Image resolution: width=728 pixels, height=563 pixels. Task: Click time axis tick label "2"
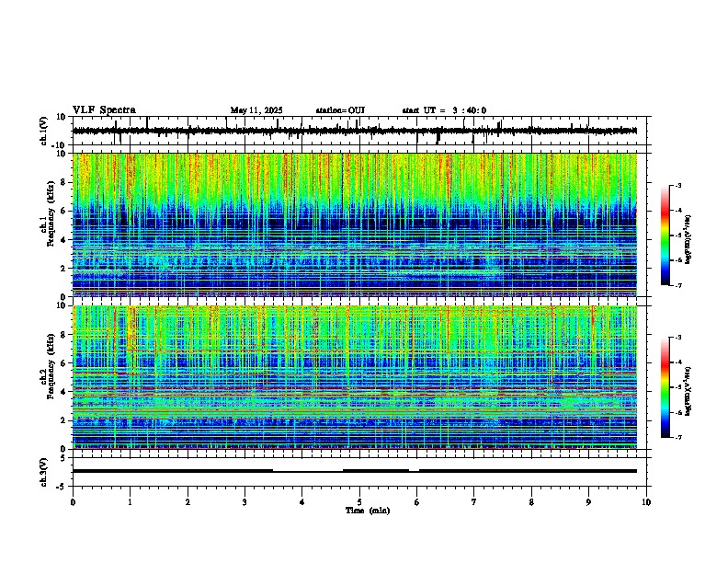pos(188,502)
